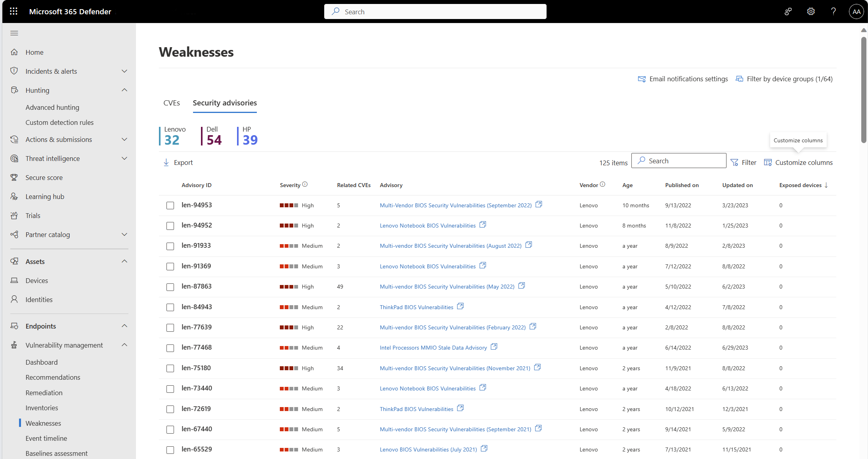Viewport: 868px width, 459px height.
Task: Filter by Lenovo 32 vendor count
Action: pos(173,136)
